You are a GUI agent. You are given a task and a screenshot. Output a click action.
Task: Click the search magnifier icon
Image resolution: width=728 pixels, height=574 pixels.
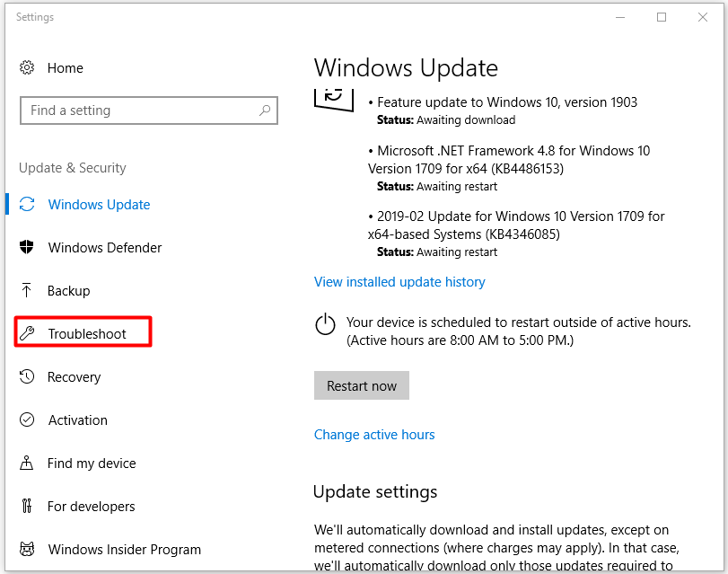point(265,110)
